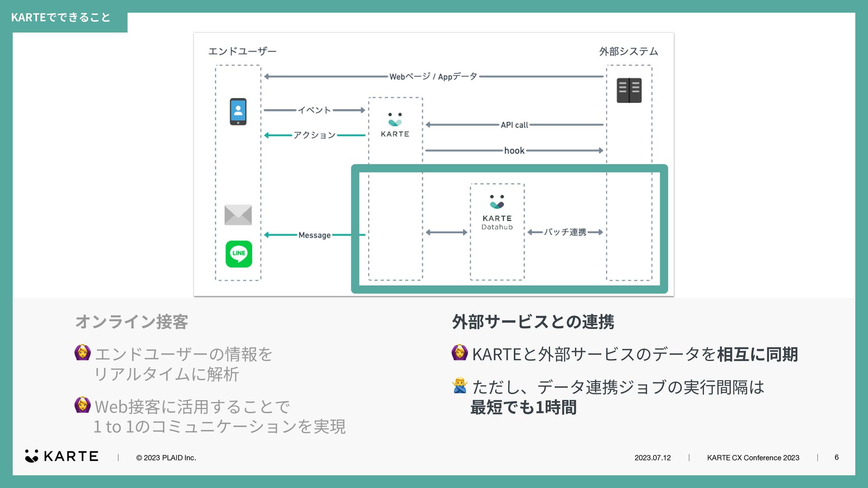This screenshot has width=868, height=488.
Task: Click the 'KARTEでできること' slide title
Action: (x=61, y=17)
